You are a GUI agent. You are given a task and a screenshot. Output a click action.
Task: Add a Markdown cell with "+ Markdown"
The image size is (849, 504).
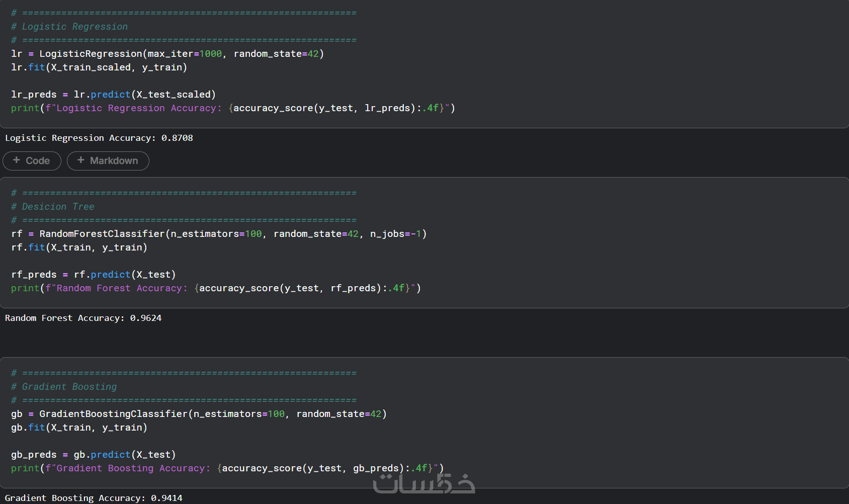108,161
